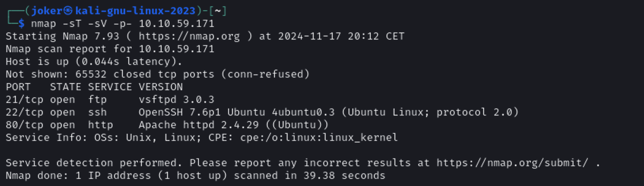The image size is (644, 186).
Task: Open the https://nmap.org/submit/ link
Action: coord(512,163)
